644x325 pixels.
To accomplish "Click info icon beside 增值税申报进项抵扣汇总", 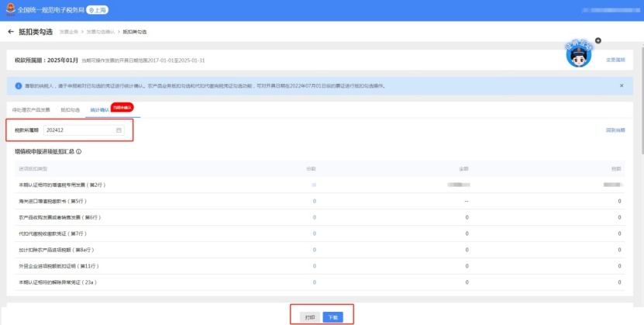I will coord(79,152).
